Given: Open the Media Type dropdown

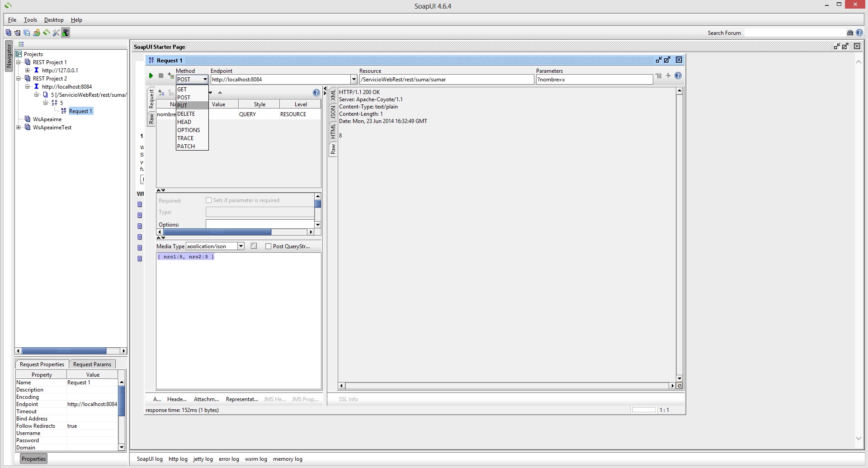Looking at the screenshot, I should pyautogui.click(x=241, y=246).
